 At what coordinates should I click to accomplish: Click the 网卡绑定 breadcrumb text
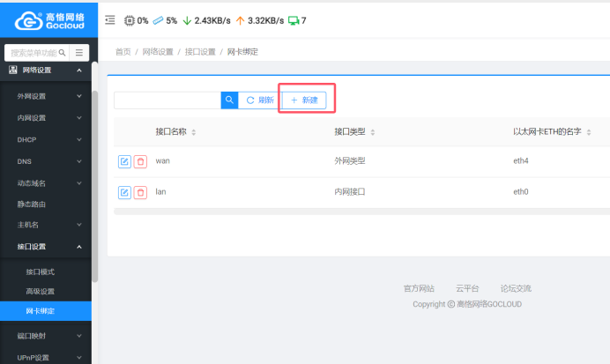click(x=242, y=52)
